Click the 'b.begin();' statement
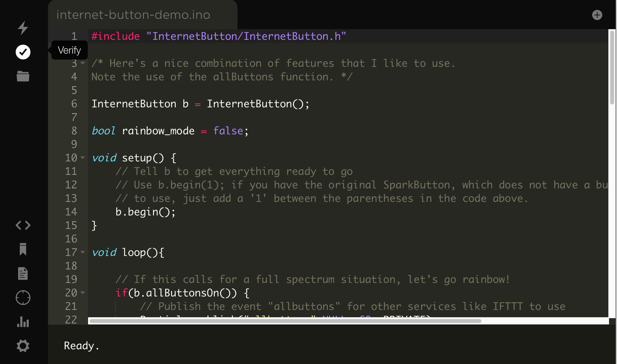Image resolution: width=617 pixels, height=364 pixels. click(x=146, y=212)
